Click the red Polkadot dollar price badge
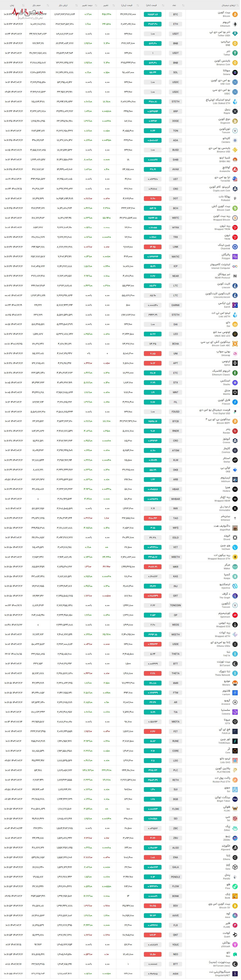This screenshot has height=980, width=241. pyautogui.click(x=153, y=199)
